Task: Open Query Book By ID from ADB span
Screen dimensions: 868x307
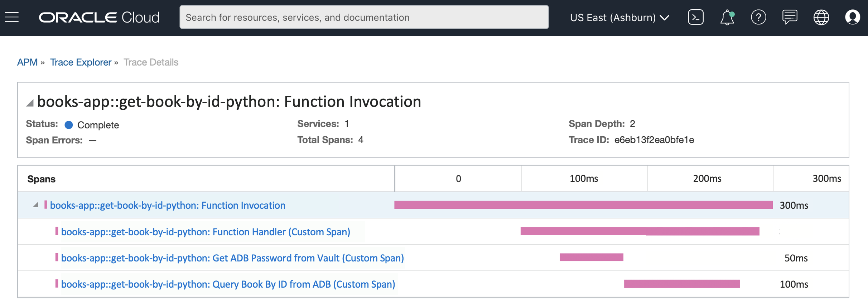Action: click(228, 284)
